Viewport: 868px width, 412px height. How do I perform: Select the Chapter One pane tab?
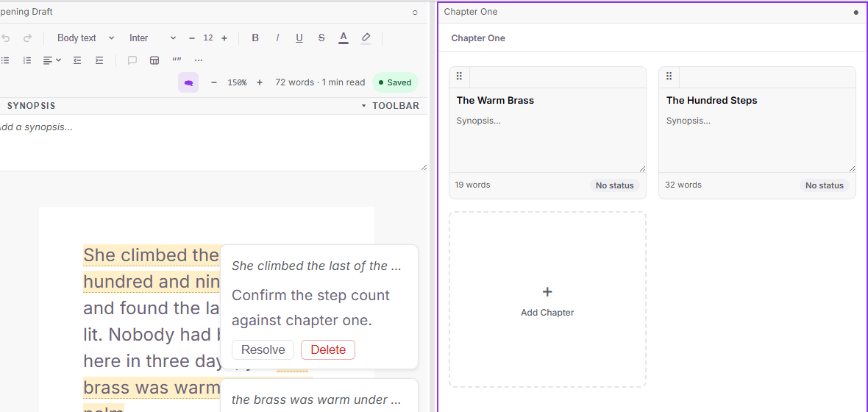point(471,12)
